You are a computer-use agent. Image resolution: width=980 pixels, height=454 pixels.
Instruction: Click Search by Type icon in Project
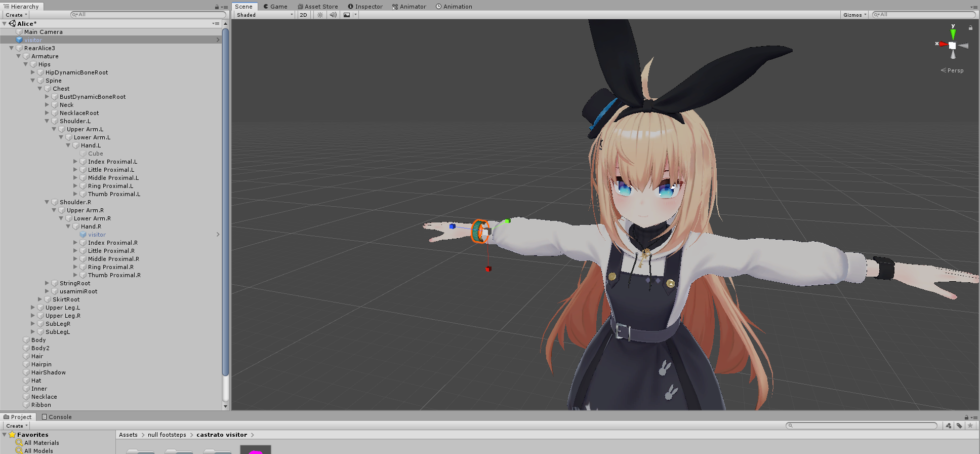click(948, 426)
